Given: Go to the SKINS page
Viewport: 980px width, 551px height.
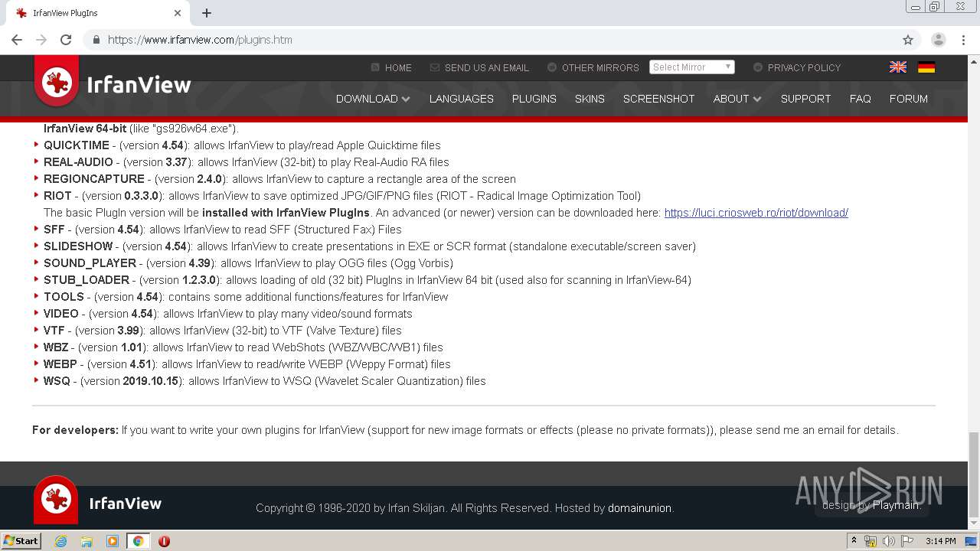Looking at the screenshot, I should pos(590,99).
